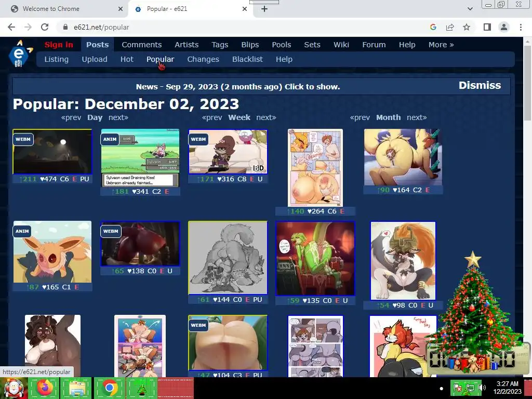The height and width of the screenshot is (399, 532).
Task: View site information via the lock icon
Action: [65, 27]
